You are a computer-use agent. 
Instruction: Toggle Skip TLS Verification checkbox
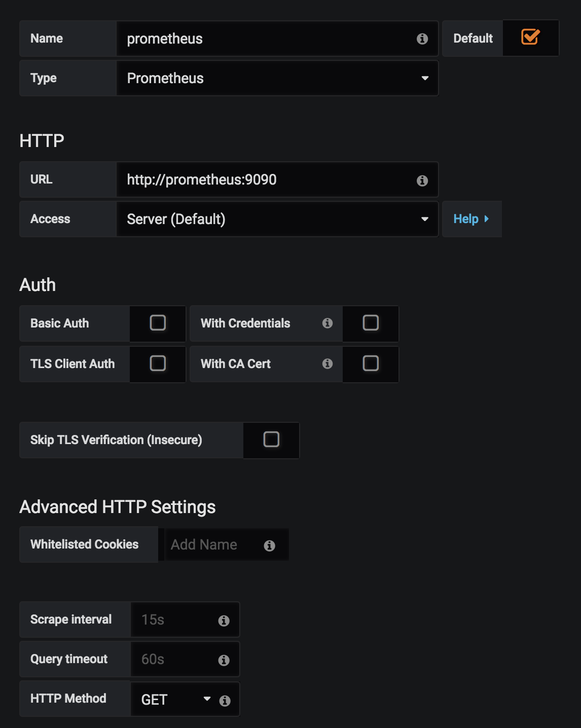[x=271, y=440]
